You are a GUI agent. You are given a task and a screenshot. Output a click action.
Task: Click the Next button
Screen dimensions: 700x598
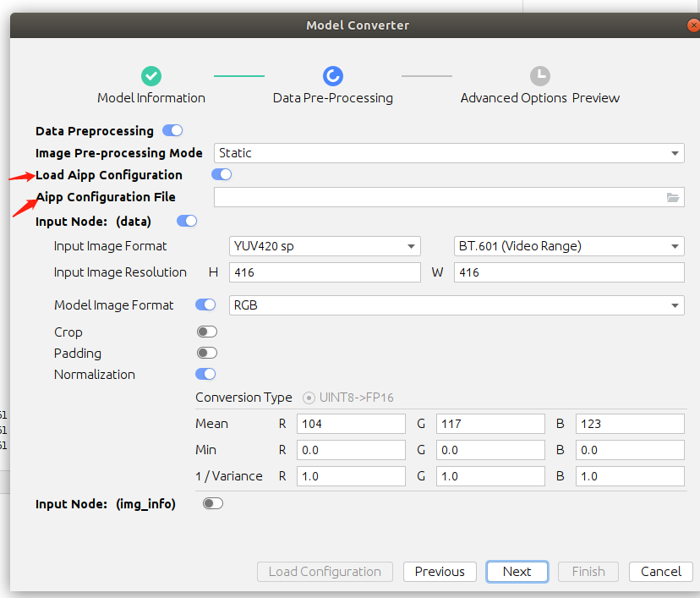pyautogui.click(x=517, y=572)
